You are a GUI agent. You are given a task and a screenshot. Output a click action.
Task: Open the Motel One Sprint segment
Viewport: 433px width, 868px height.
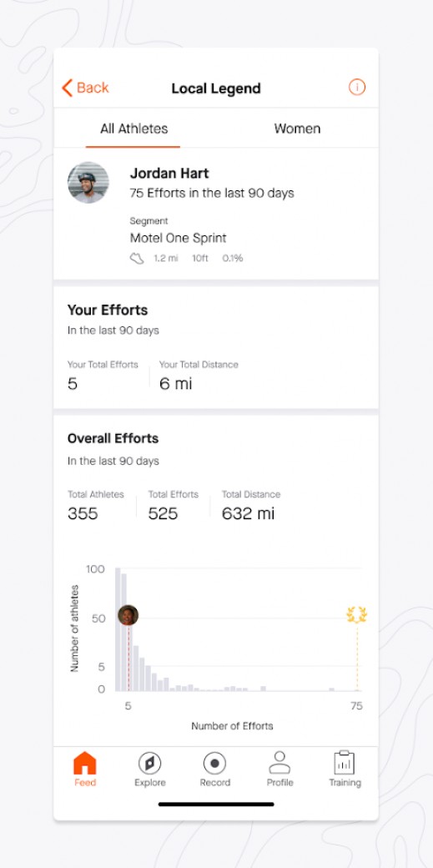click(179, 238)
